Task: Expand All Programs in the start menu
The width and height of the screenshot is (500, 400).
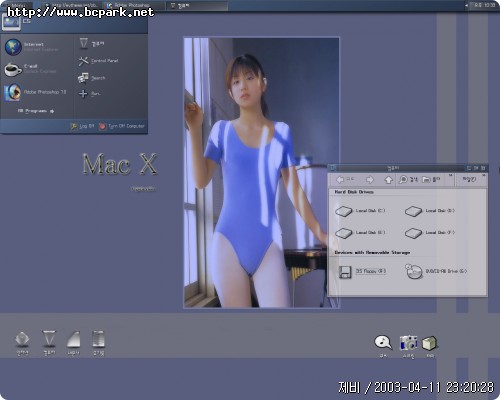Action: [36, 111]
